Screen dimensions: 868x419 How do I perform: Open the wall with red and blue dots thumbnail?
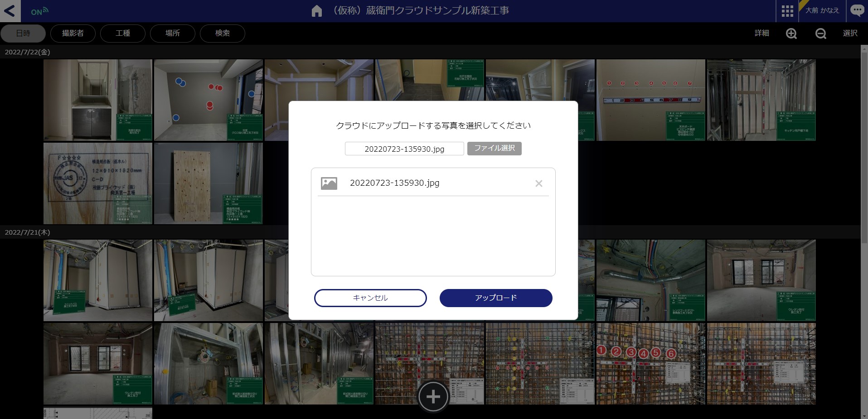click(209, 100)
